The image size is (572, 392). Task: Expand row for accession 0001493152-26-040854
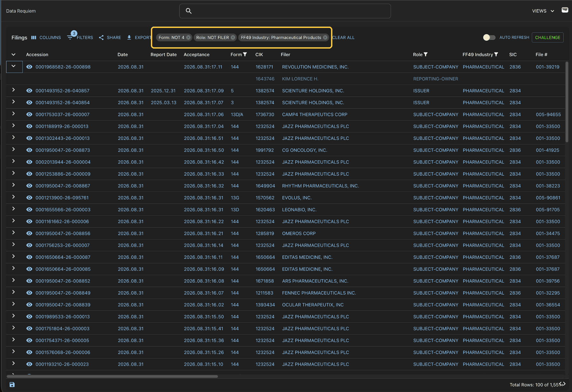(x=14, y=102)
